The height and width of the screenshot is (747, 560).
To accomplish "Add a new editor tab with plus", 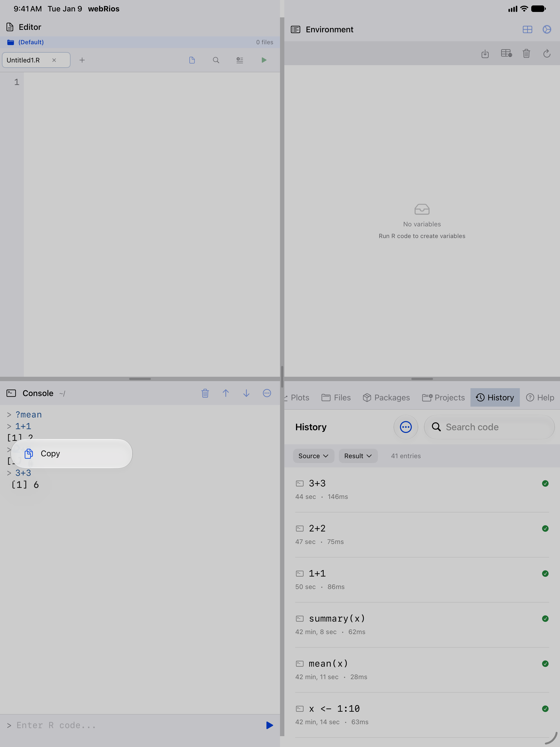I will [x=82, y=60].
